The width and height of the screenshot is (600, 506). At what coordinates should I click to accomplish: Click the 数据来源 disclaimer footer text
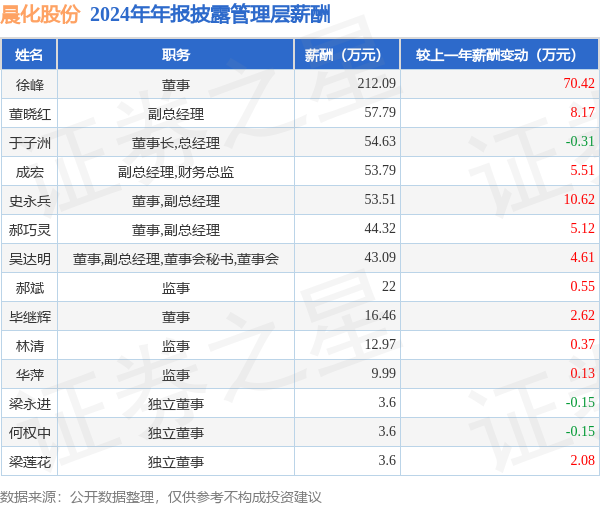coord(160,497)
